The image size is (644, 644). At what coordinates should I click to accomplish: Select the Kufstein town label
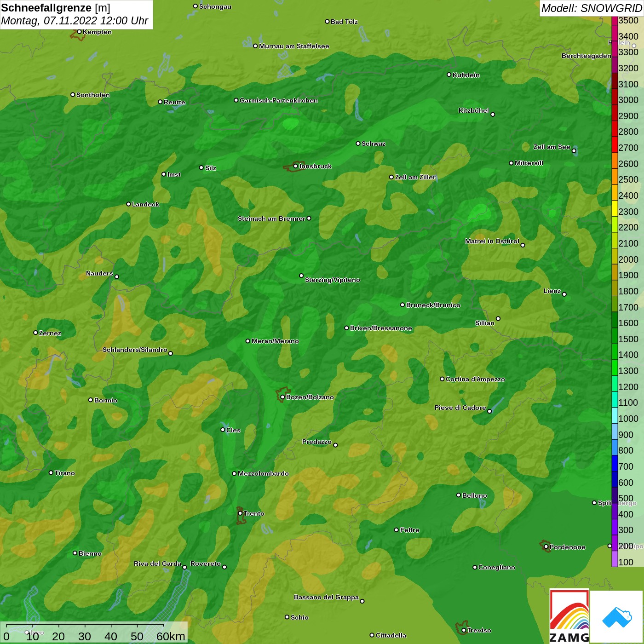point(466,75)
